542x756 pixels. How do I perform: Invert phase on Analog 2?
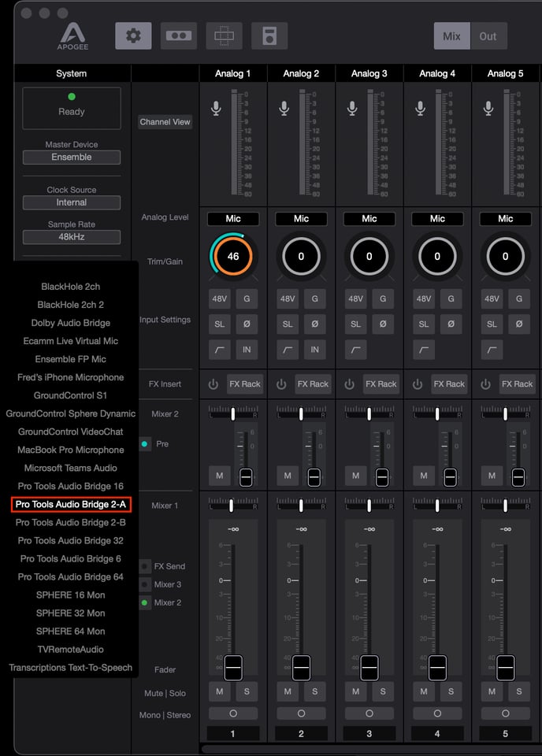point(314,324)
